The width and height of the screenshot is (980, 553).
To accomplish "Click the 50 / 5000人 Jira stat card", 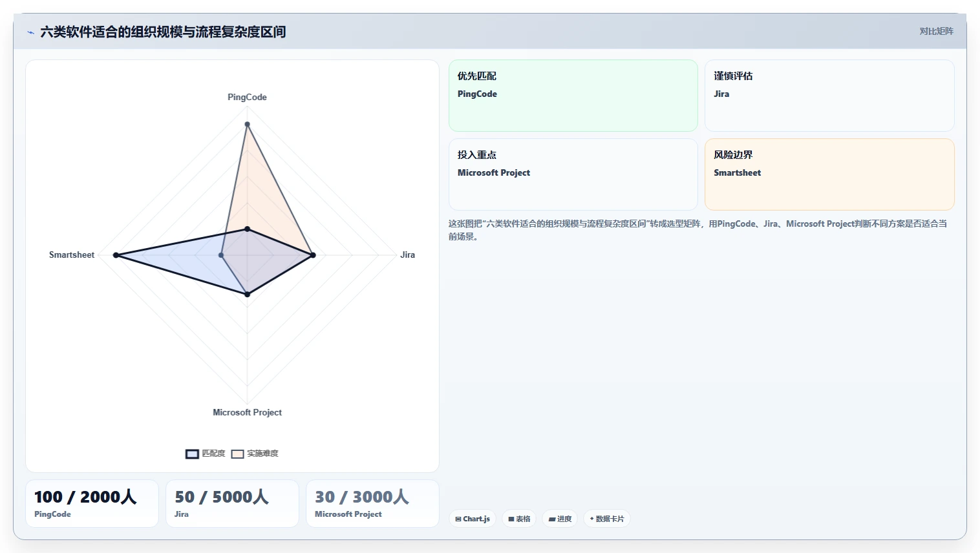I will point(232,503).
